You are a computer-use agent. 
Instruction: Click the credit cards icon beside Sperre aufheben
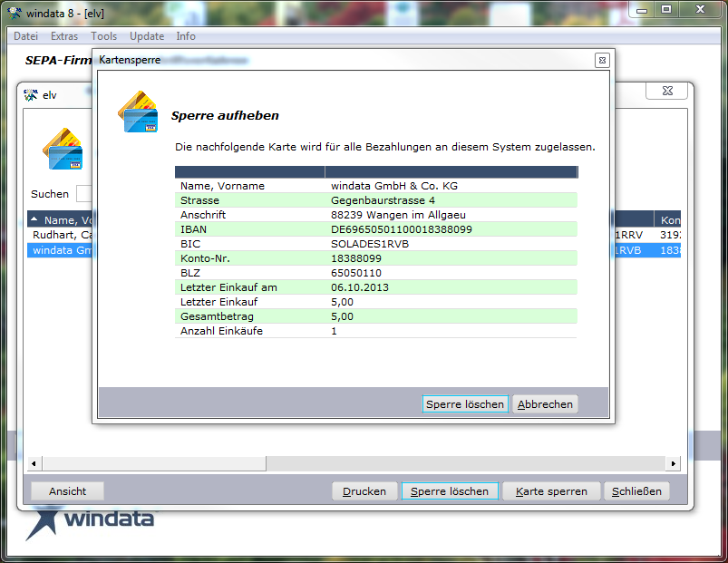click(x=138, y=112)
